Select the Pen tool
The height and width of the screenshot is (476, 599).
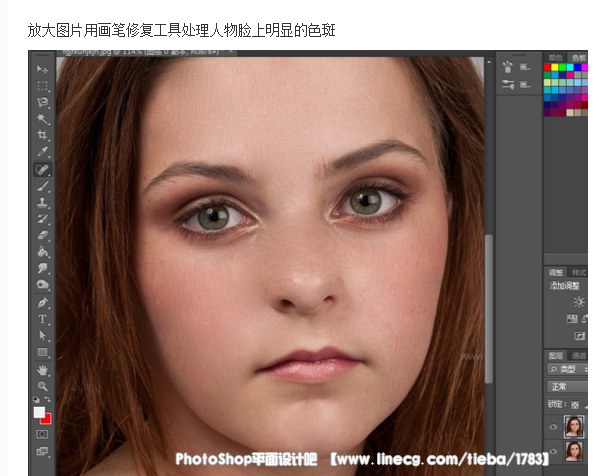[42, 303]
